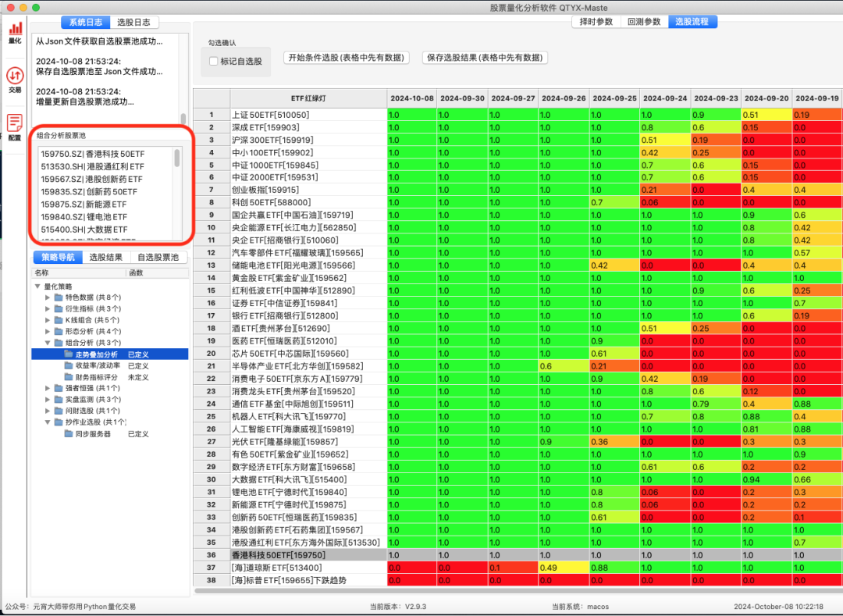The width and height of the screenshot is (843, 616).
Task: Expand the 特色数据 (共8个) tree node
Action: click(48, 297)
